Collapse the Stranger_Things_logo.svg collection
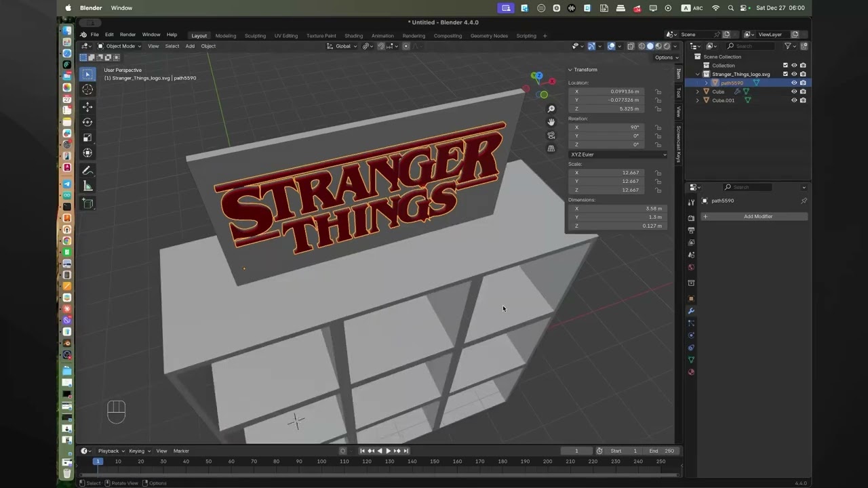Screen dimensions: 868x488 coord(698,74)
